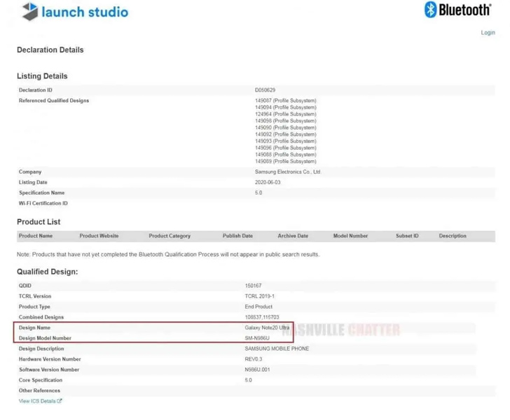The width and height of the screenshot is (510, 420).
Task: Click the Declaration Details heading
Action: point(50,50)
